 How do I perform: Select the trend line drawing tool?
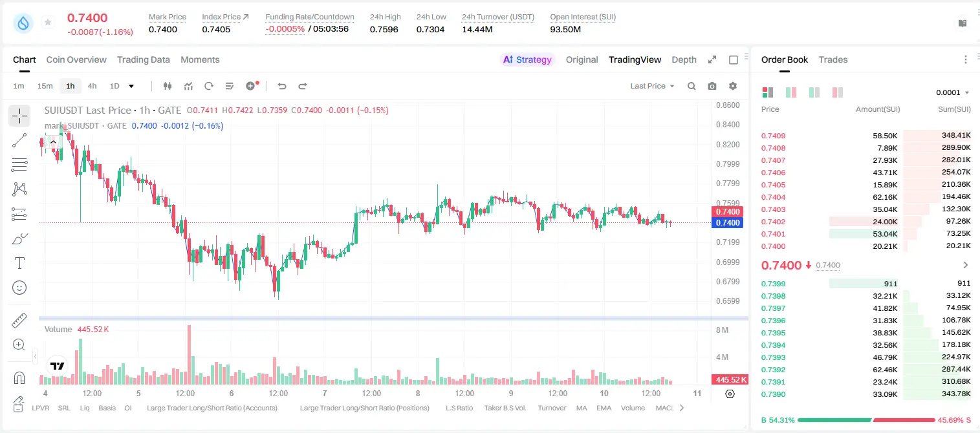click(x=19, y=140)
